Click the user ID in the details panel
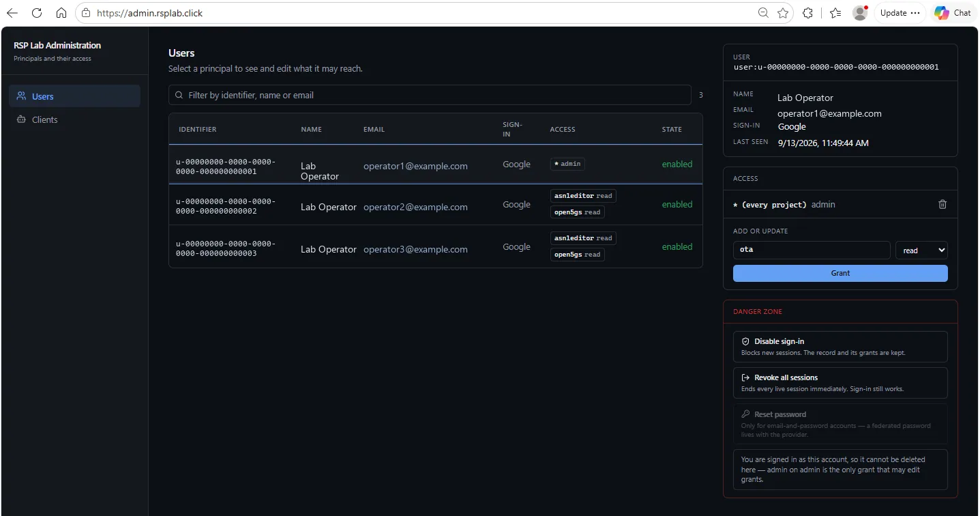The image size is (980, 516). (x=836, y=67)
